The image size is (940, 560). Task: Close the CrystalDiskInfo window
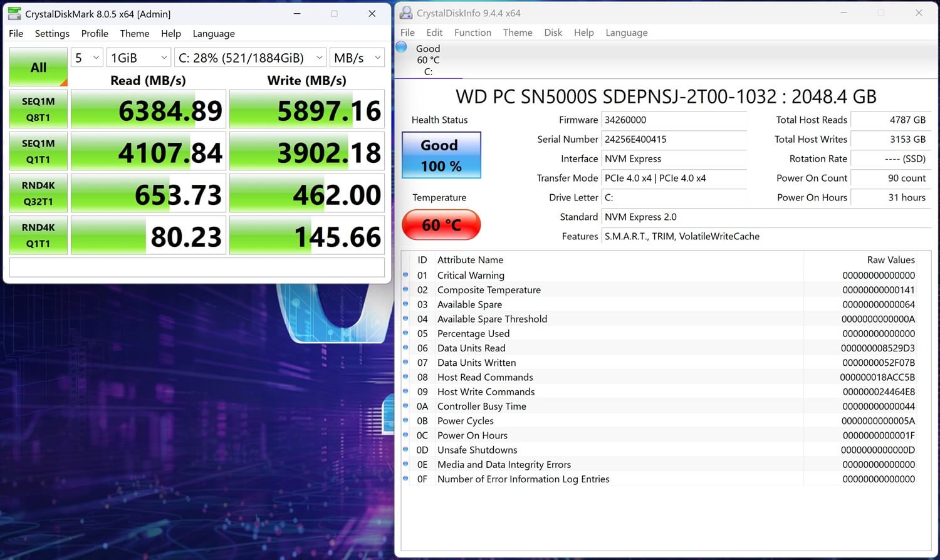pyautogui.click(x=919, y=13)
